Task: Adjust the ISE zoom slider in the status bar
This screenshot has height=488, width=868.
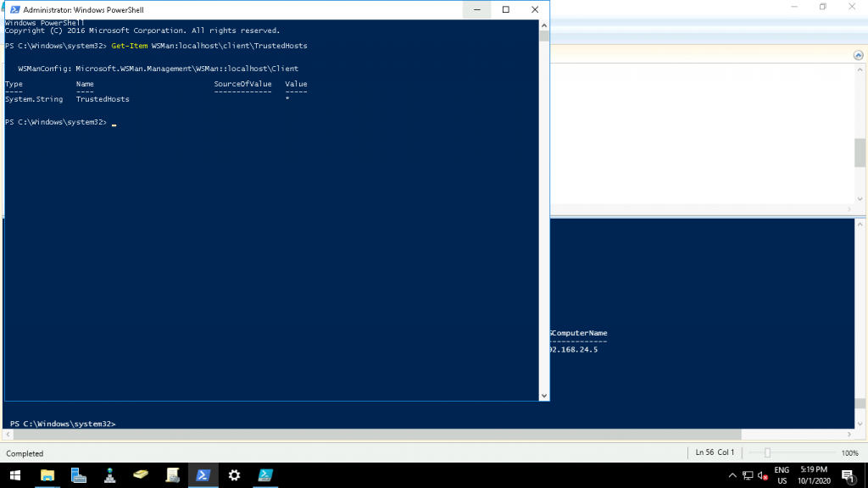Action: point(767,453)
